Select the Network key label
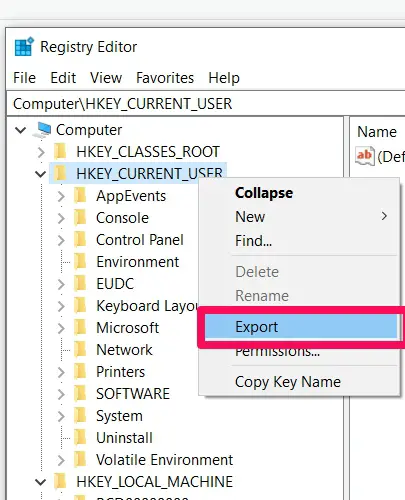The image size is (405, 500). point(124,350)
